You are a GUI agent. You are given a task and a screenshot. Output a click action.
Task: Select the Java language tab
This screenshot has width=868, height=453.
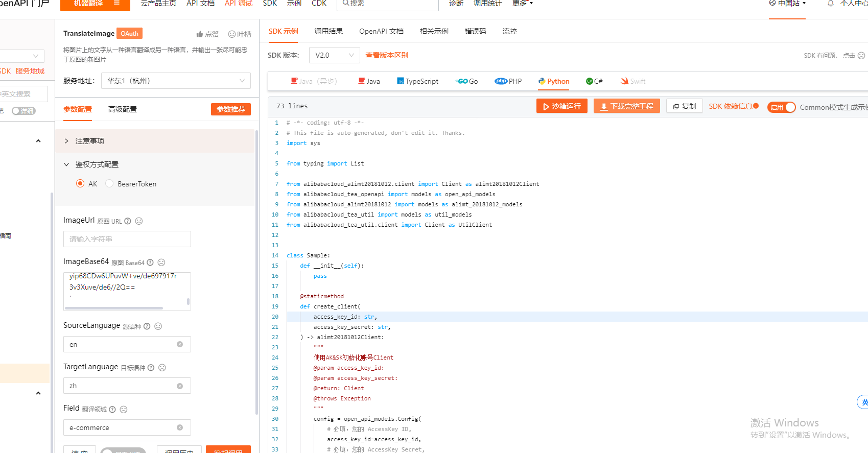pos(369,81)
